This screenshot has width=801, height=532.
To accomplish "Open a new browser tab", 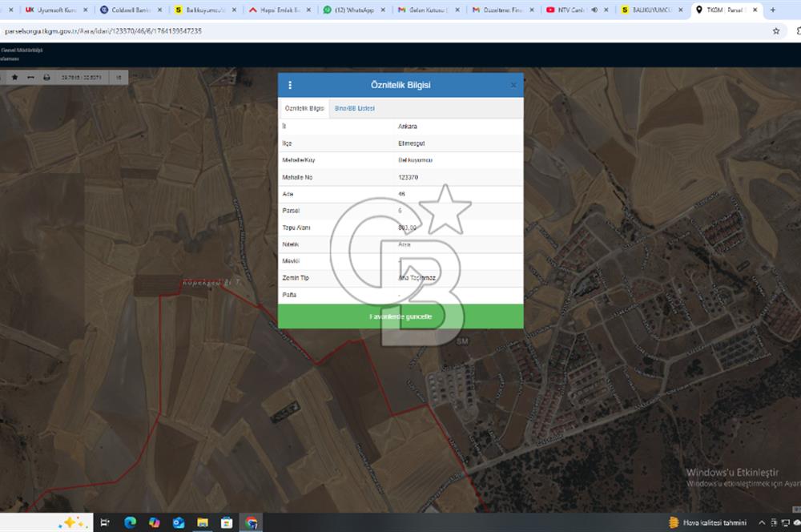I will [772, 10].
